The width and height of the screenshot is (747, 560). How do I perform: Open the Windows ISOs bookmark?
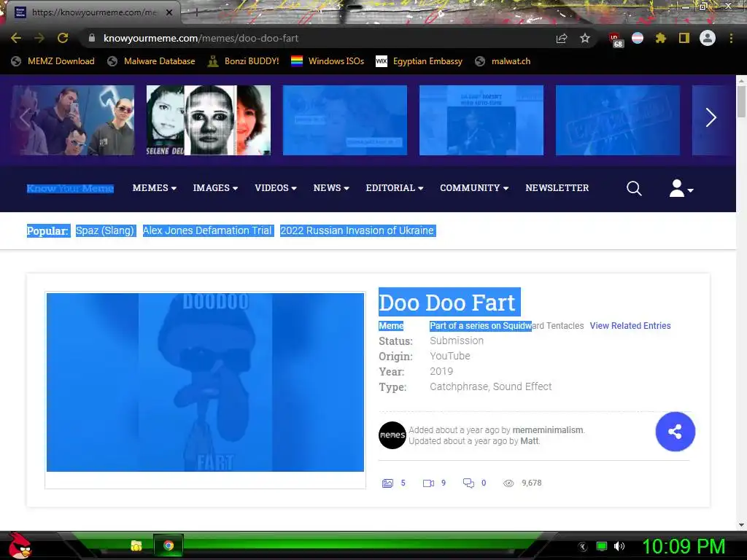pos(328,61)
